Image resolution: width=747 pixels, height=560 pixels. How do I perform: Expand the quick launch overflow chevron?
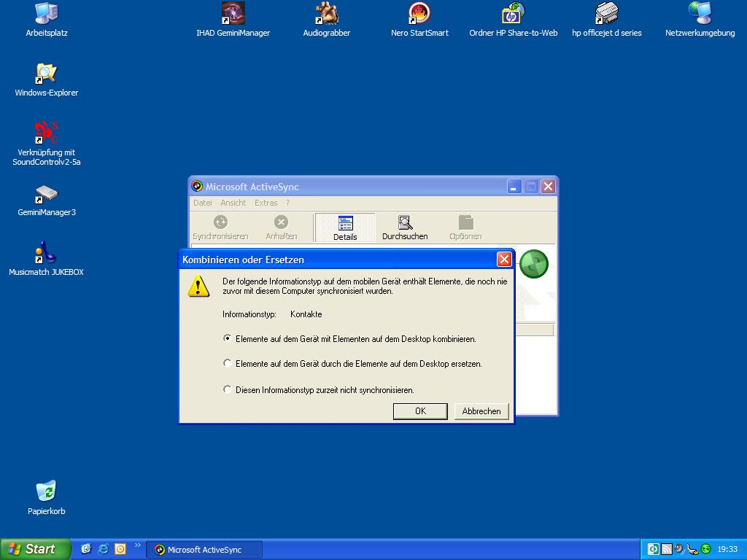(x=138, y=545)
